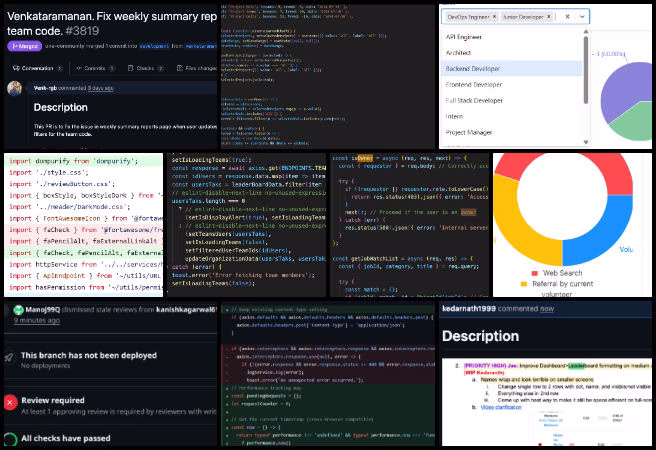The image size is (656, 450).
Task: Click the dropdown list scrollbar thumb
Action: (x=586, y=70)
